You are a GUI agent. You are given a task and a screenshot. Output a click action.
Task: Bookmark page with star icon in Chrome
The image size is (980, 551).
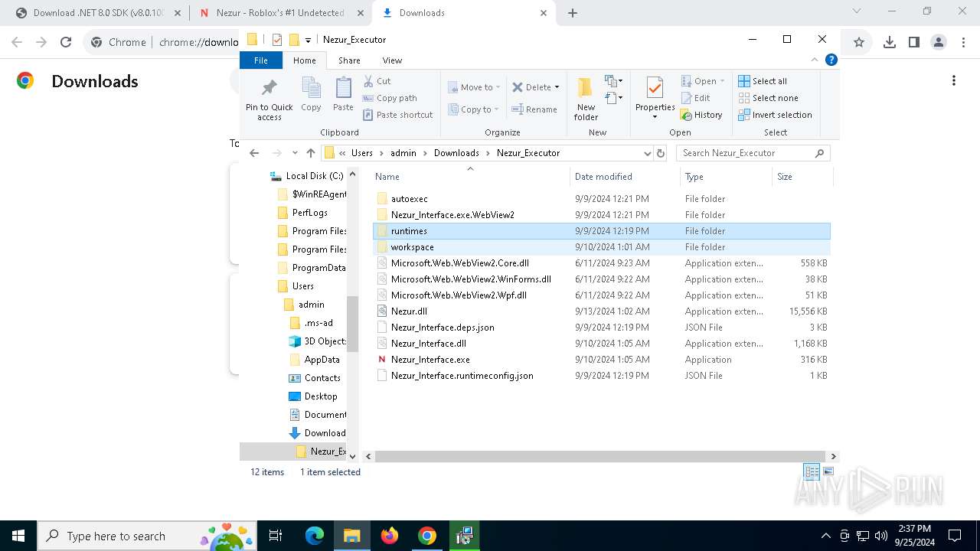[x=858, y=42]
